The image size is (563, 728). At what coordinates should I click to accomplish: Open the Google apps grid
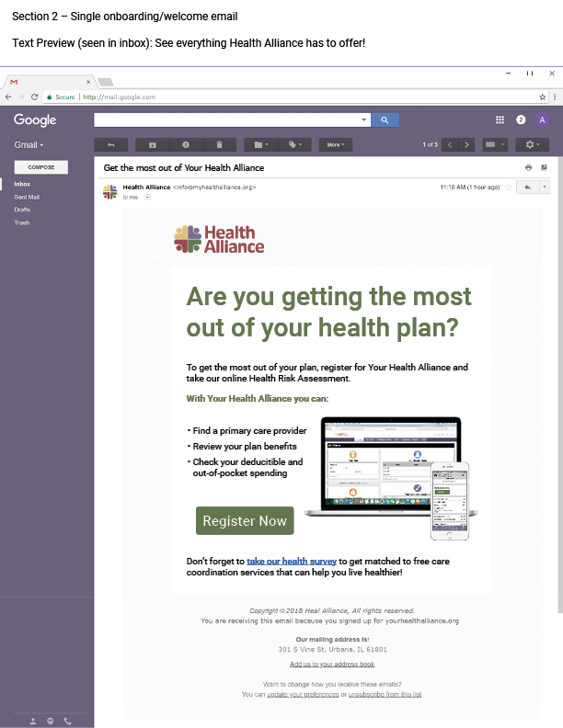click(x=500, y=119)
